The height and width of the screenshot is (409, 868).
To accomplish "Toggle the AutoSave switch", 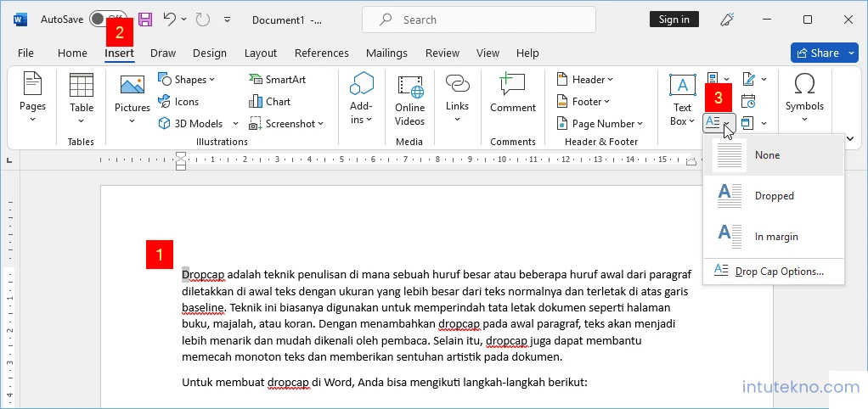I will [x=109, y=20].
